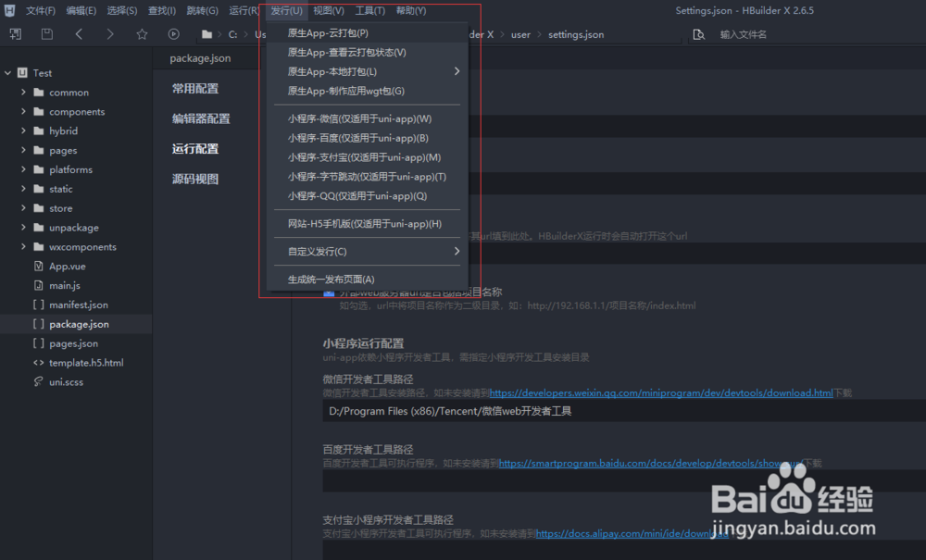Viewport: 926px width, 560px height.
Task: Choose 小程序-微信 publish option
Action: coord(368,118)
